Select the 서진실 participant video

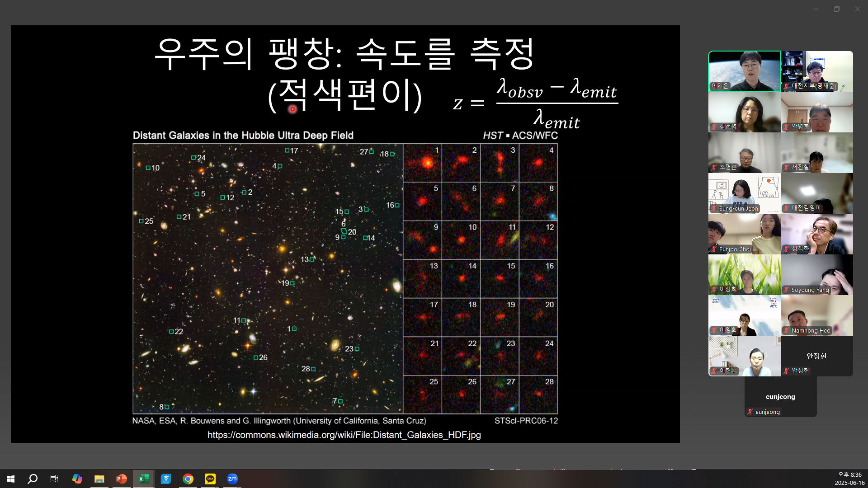[x=817, y=153]
